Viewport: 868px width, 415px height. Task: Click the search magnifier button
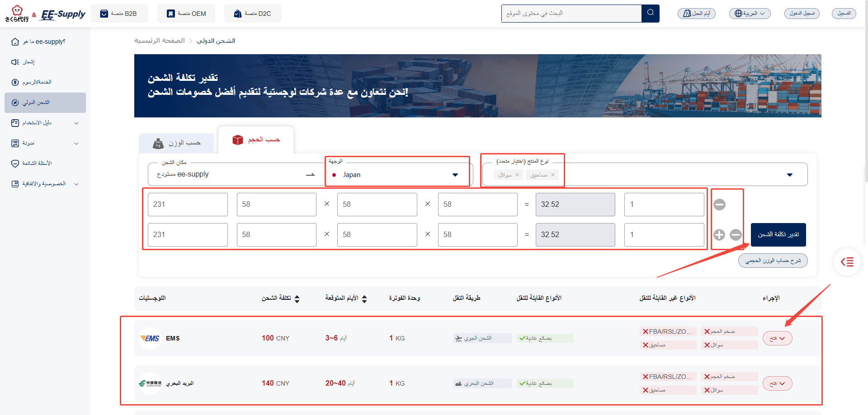[x=651, y=13]
